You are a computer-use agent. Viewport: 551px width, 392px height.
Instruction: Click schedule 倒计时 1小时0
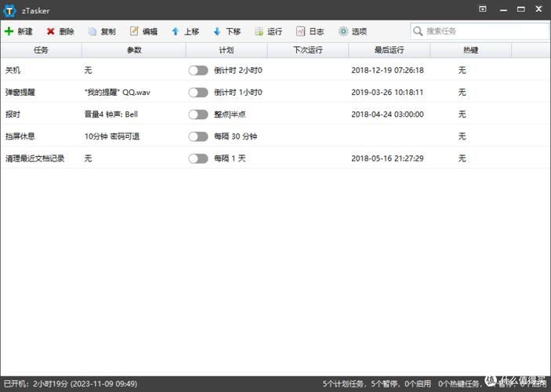click(238, 93)
